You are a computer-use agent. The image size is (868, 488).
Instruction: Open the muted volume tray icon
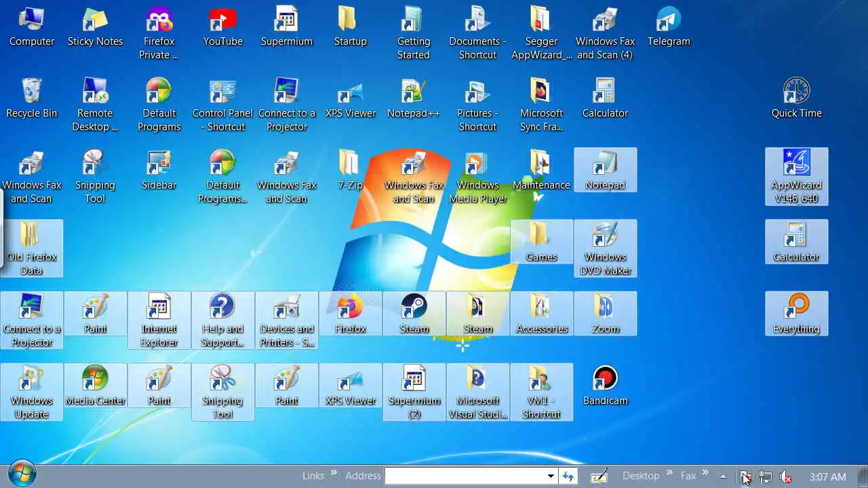tap(786, 477)
